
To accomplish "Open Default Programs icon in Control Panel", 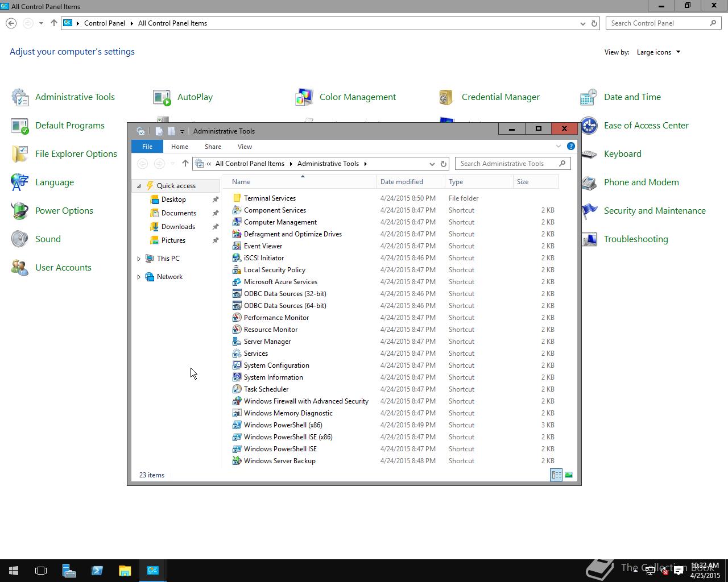I will pyautogui.click(x=20, y=126).
